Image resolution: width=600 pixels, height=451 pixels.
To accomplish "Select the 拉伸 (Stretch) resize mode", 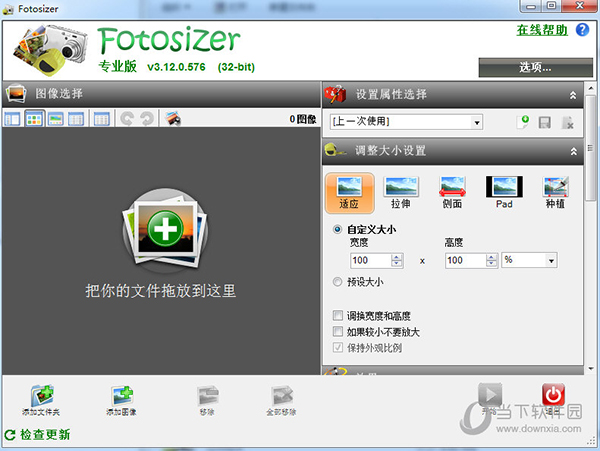I will pos(401,193).
